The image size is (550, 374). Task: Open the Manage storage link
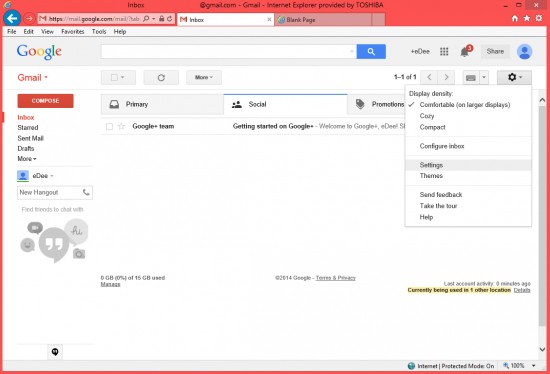(110, 284)
